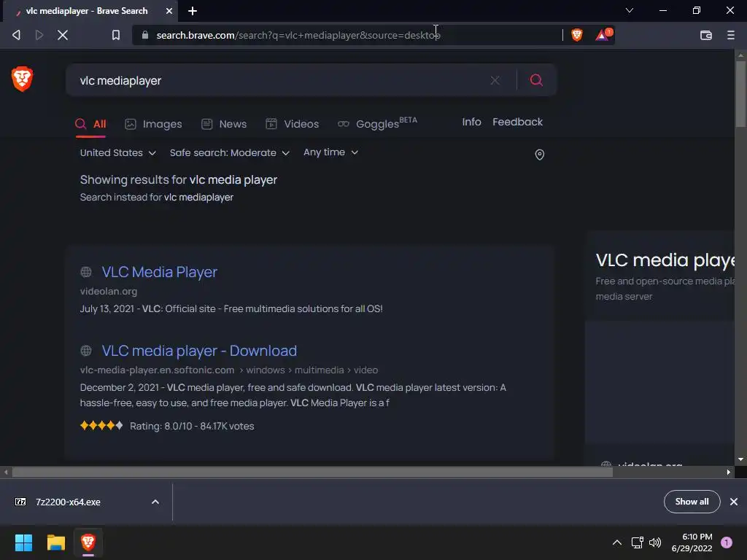Click the location pin icon
The width and height of the screenshot is (747, 560).
(539, 155)
